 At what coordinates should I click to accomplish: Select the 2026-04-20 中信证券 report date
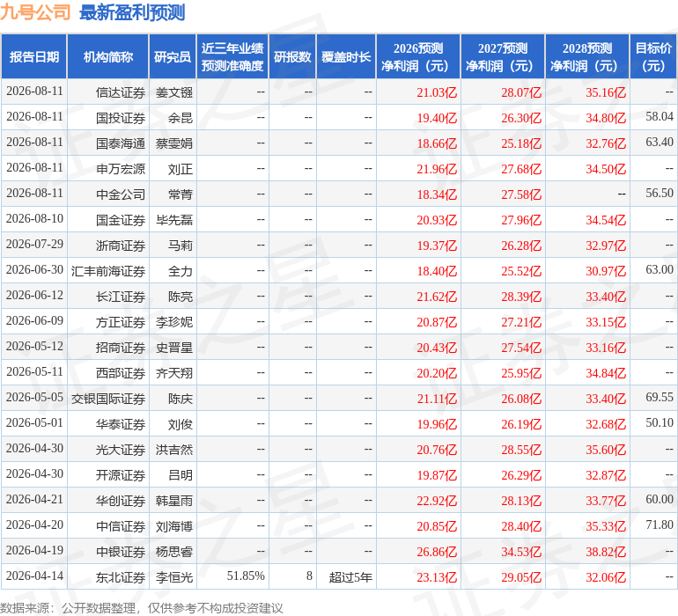[x=34, y=524]
